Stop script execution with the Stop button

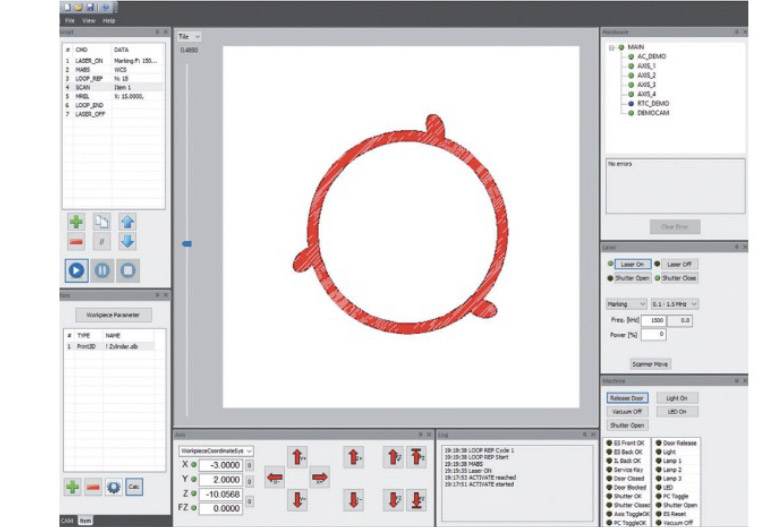coord(127,269)
